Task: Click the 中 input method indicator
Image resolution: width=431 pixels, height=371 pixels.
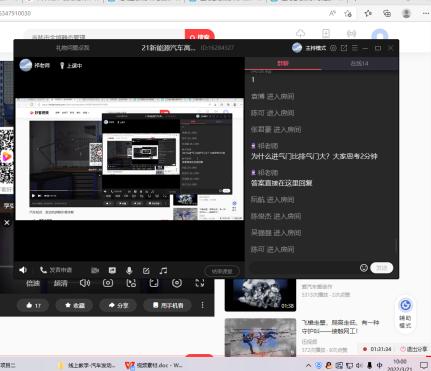Action: click(x=379, y=365)
